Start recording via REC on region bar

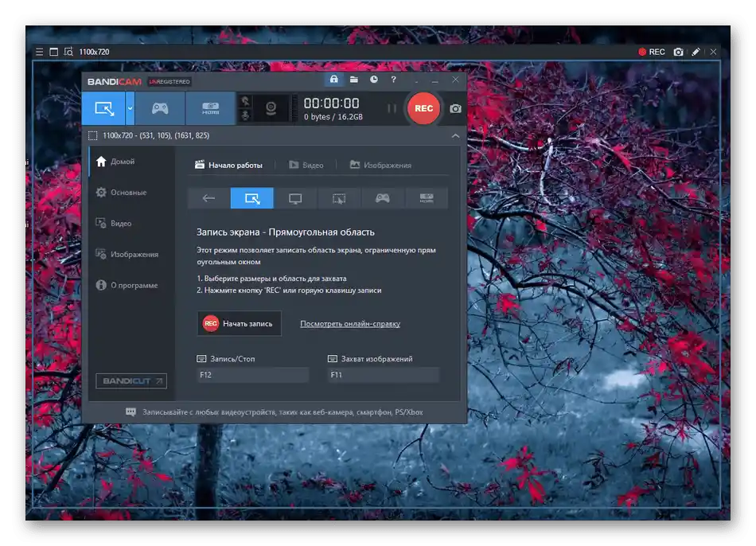[652, 52]
